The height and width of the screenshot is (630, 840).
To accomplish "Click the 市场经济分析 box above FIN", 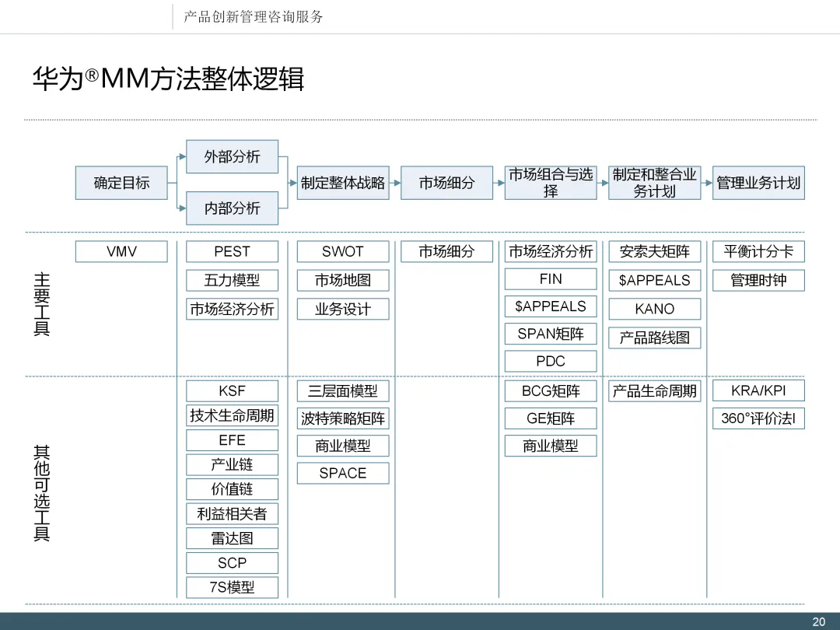I will 551,251.
